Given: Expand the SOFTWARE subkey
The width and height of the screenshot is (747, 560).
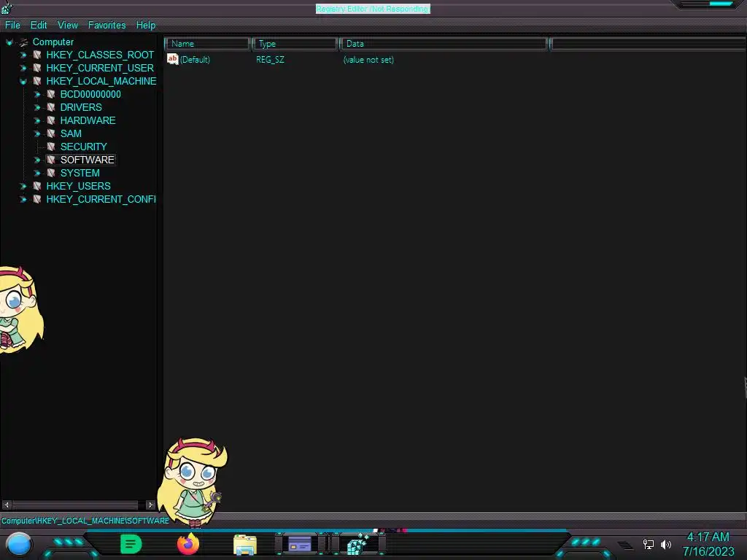Looking at the screenshot, I should click(x=36, y=160).
